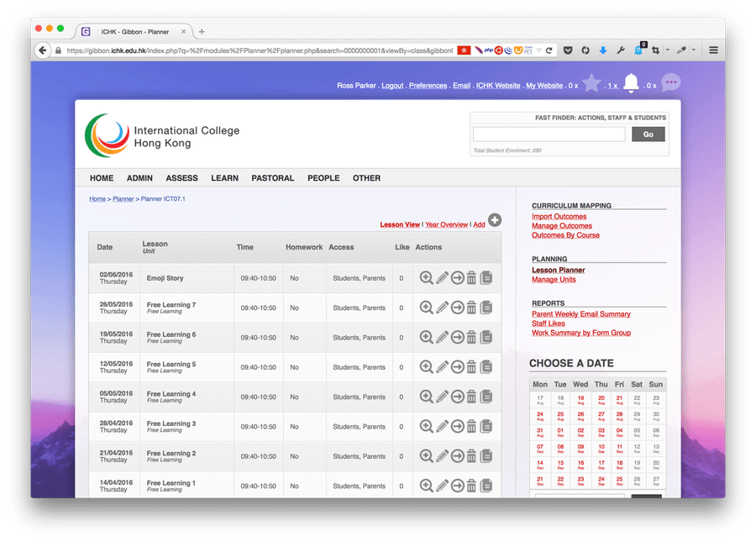The width and height of the screenshot is (756, 542).
Task: Open the Firefox hamburger menu
Action: click(712, 50)
